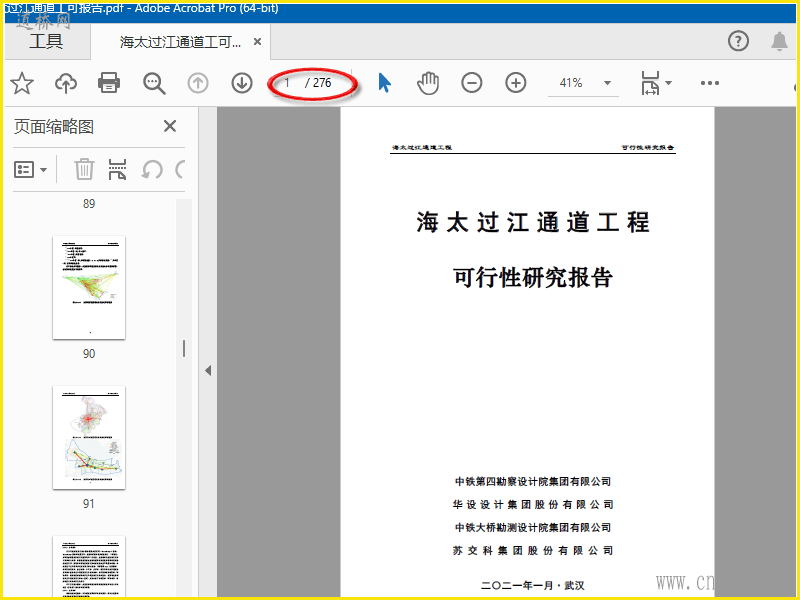The height and width of the screenshot is (600, 800).
Task: Select page 90 thumbnail
Action: coord(89,287)
